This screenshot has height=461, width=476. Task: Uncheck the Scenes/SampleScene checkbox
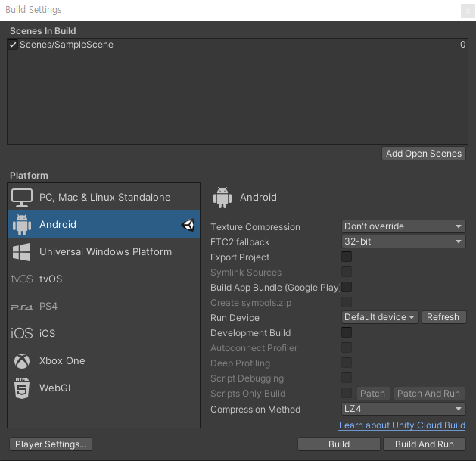(13, 45)
